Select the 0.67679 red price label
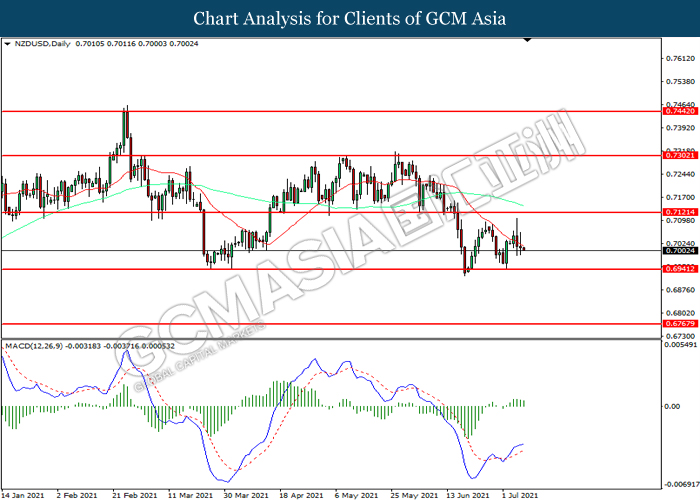This screenshot has width=700, height=500. [x=680, y=324]
